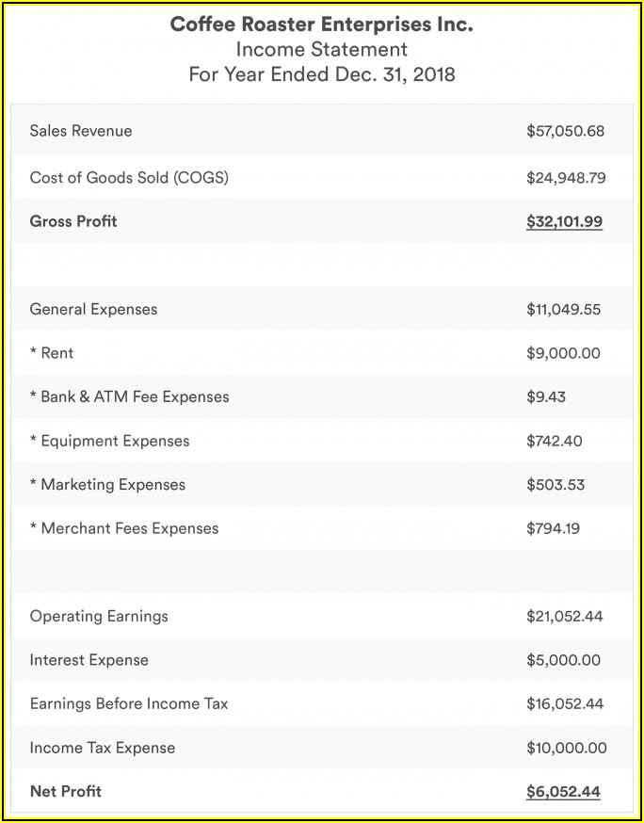Click the $24,948.79 COGS amount

tap(565, 178)
